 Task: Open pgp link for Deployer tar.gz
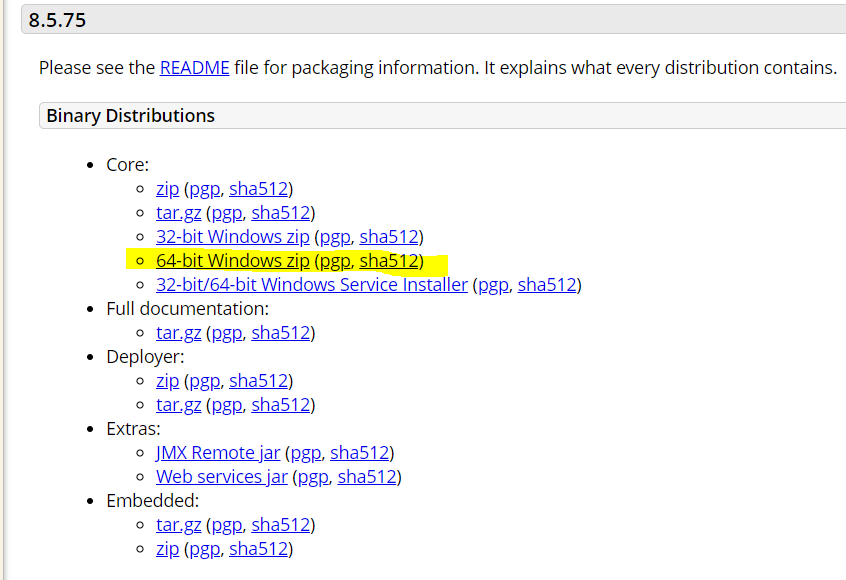[x=227, y=405]
